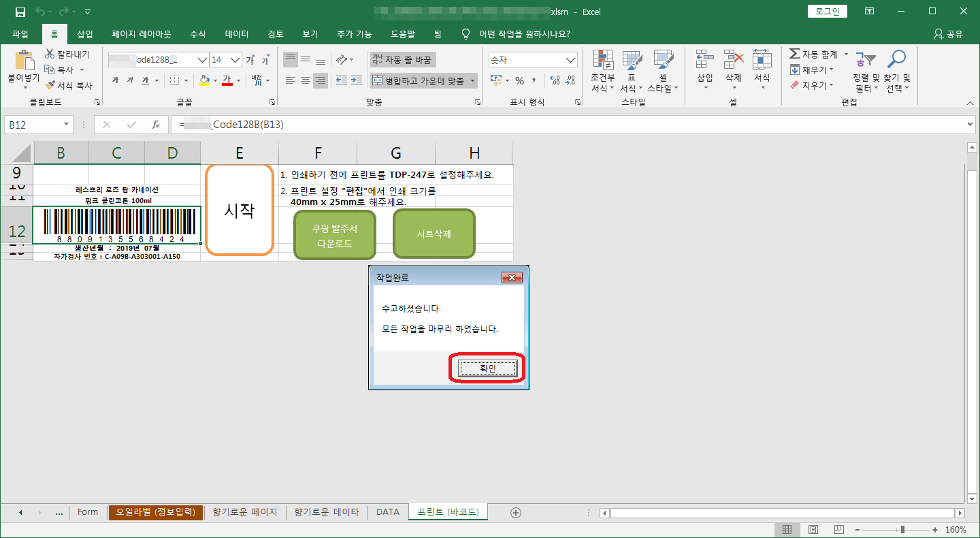Image resolution: width=980 pixels, height=538 pixels.
Task: Click the Find & Select magnifier icon
Action: point(897,61)
